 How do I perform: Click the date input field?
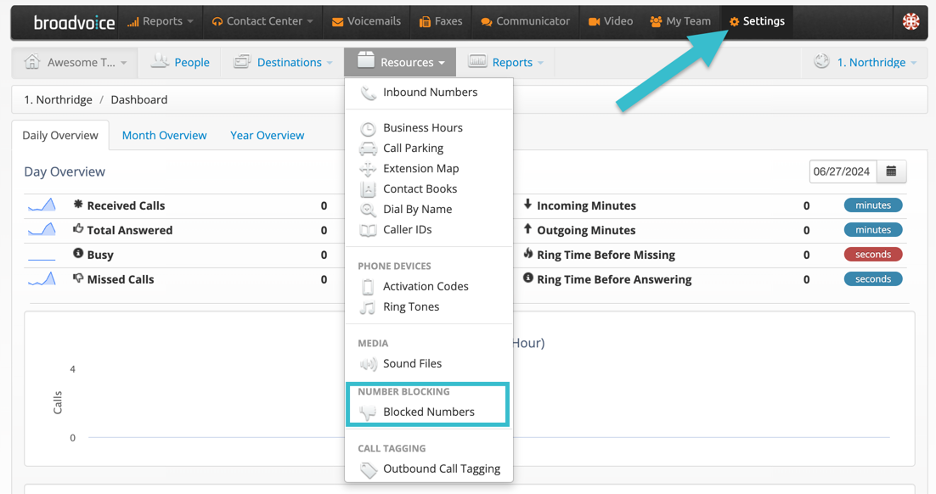pos(842,171)
